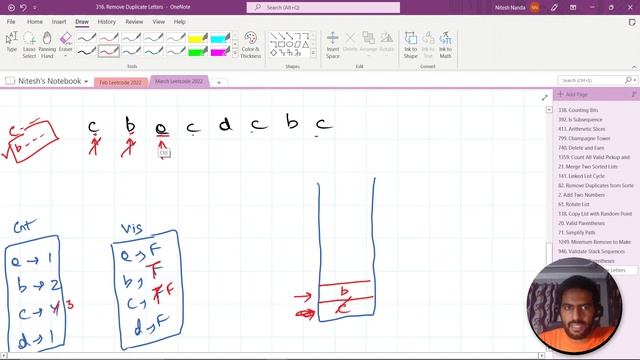
Task: Select the diamond shape in Shapes gallery
Action: click(273, 52)
